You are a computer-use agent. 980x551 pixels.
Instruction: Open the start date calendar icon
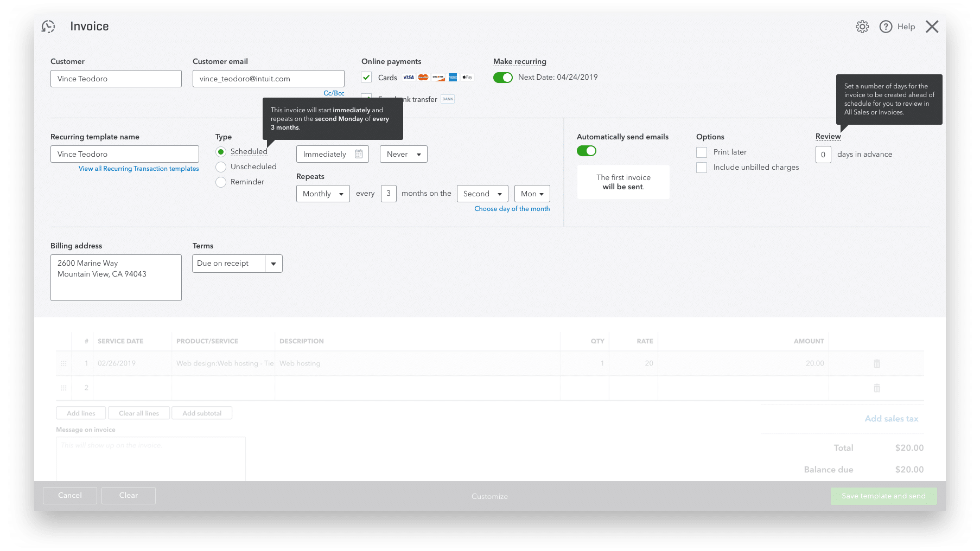pyautogui.click(x=359, y=154)
